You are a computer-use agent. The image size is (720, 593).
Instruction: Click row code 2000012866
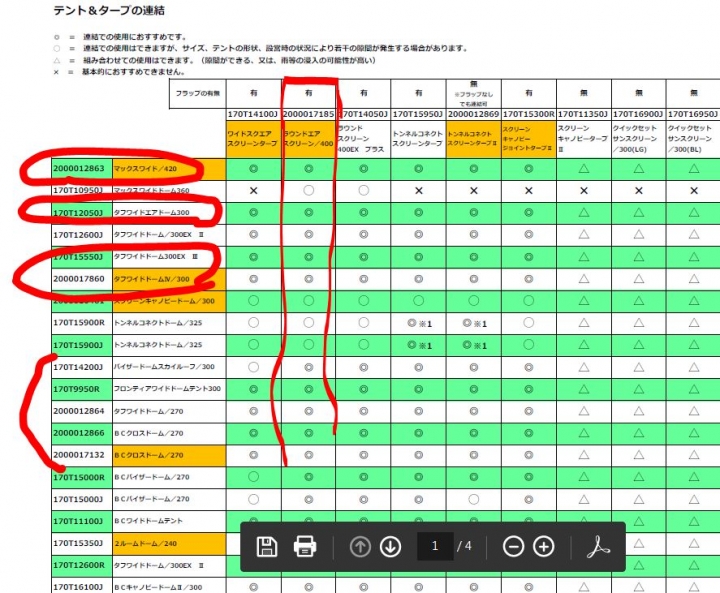[79, 433]
